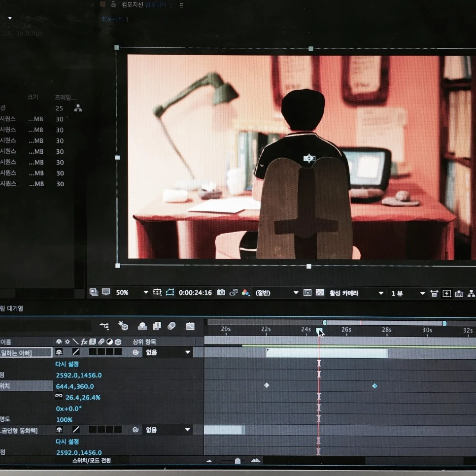The width and height of the screenshot is (476, 476).
Task: Toggle mask and shape path visibility icon
Action: coord(170,292)
